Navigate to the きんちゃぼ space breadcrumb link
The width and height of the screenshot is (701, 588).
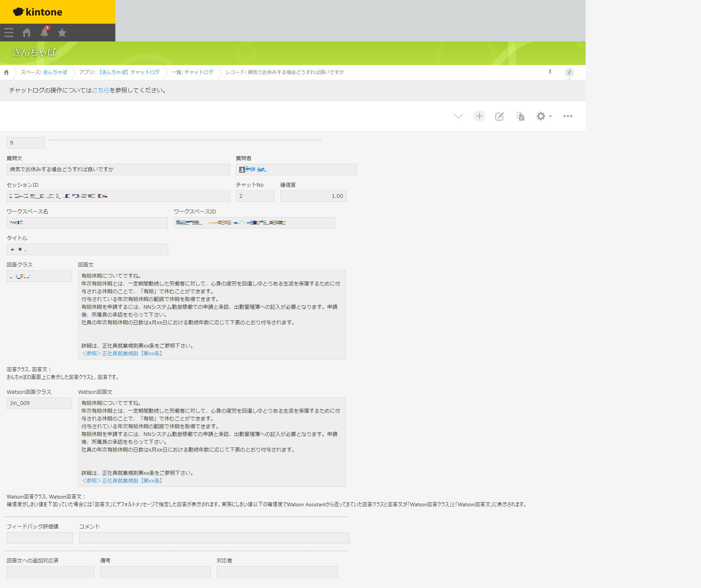pyautogui.click(x=55, y=72)
